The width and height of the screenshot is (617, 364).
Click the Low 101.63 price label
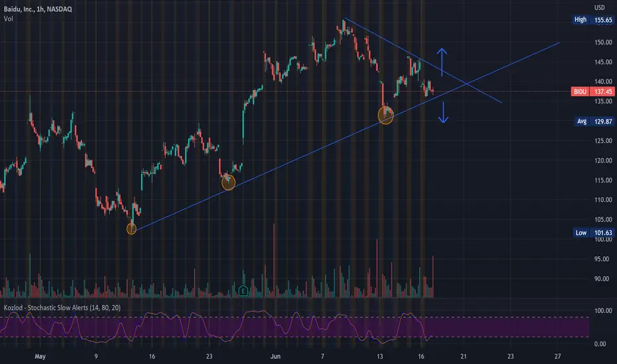tap(594, 233)
